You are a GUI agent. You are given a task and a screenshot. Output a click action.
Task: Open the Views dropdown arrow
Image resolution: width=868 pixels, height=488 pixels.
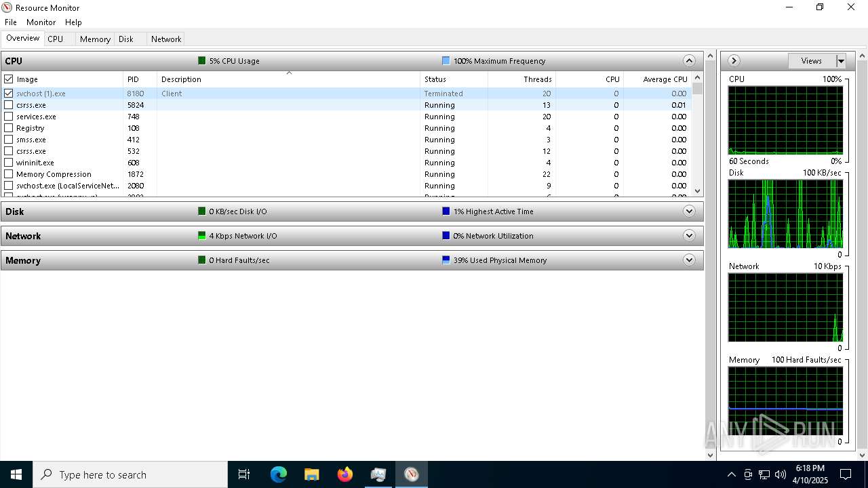pos(841,61)
